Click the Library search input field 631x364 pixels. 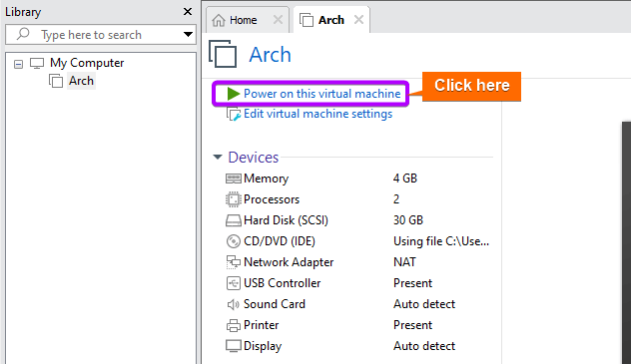pos(101,35)
